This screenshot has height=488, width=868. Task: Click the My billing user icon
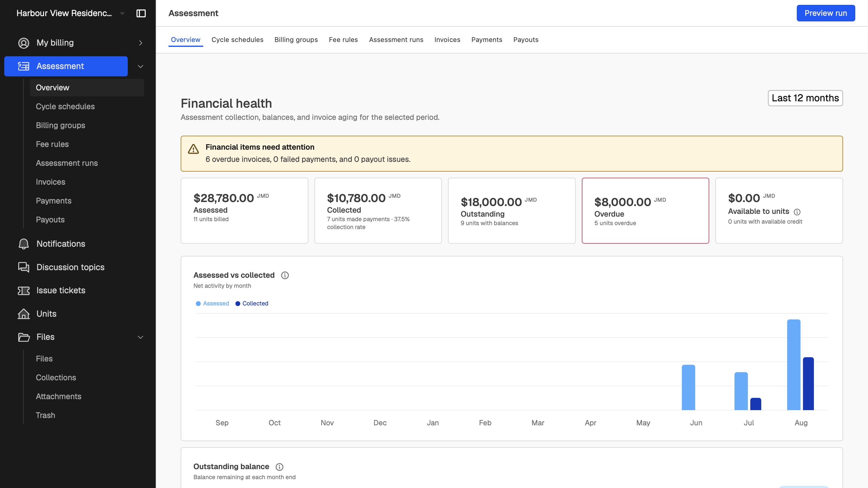click(24, 43)
